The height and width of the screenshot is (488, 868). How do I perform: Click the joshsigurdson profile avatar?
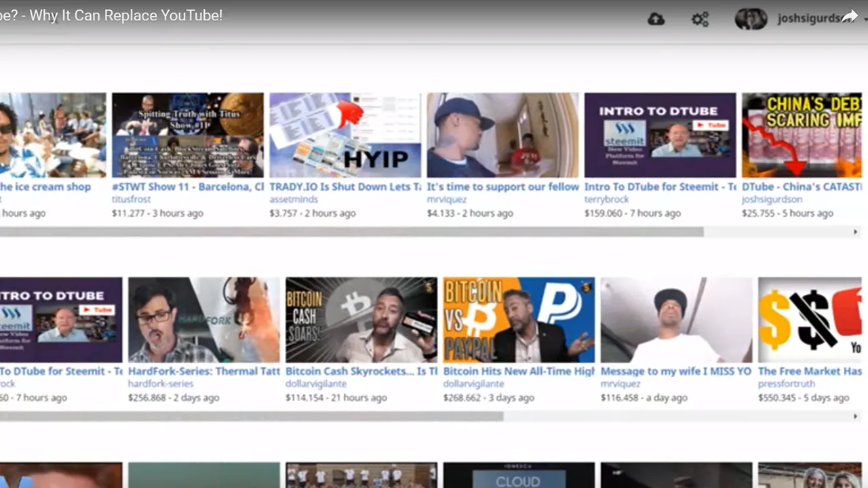pos(751,19)
